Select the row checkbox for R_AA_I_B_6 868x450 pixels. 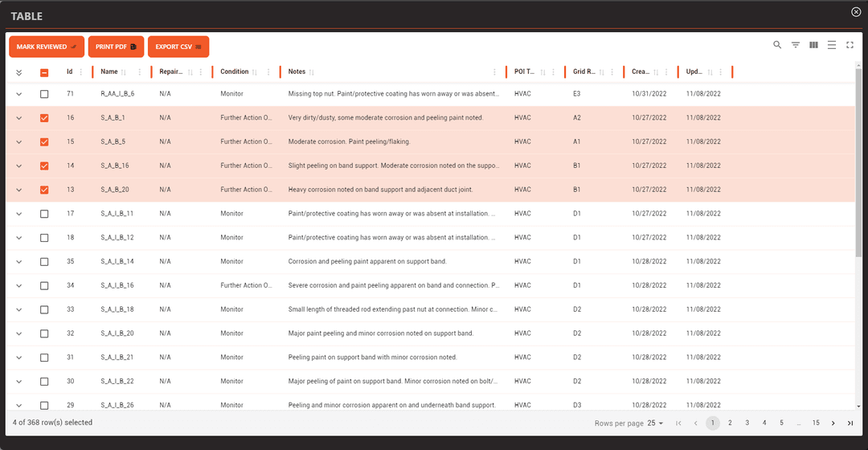coord(44,94)
